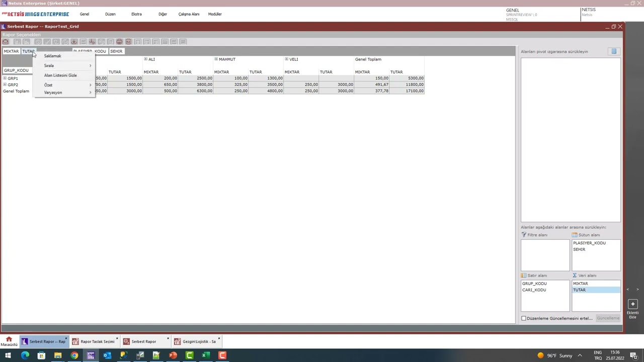Toggle Düzenleme Güncellemesini ertele checkbox
644x362 pixels.
(524, 318)
